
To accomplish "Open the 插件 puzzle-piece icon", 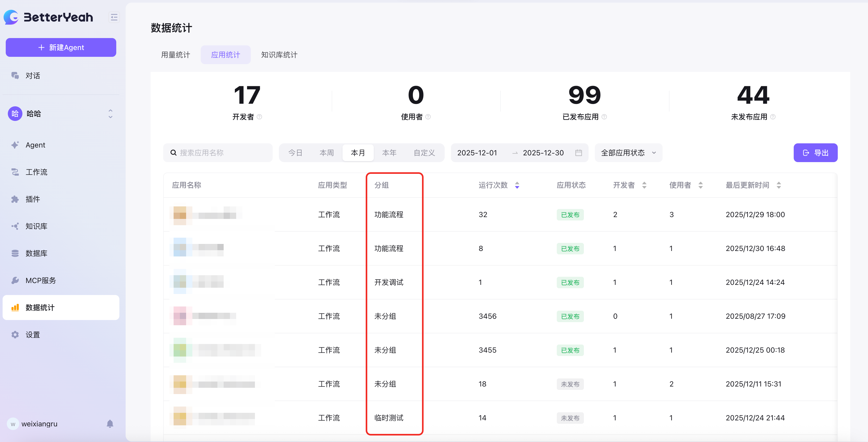I will (15, 199).
